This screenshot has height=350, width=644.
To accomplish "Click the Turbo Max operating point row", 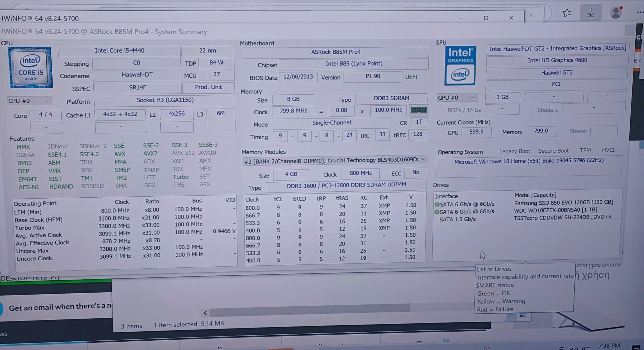I will pos(125,227).
